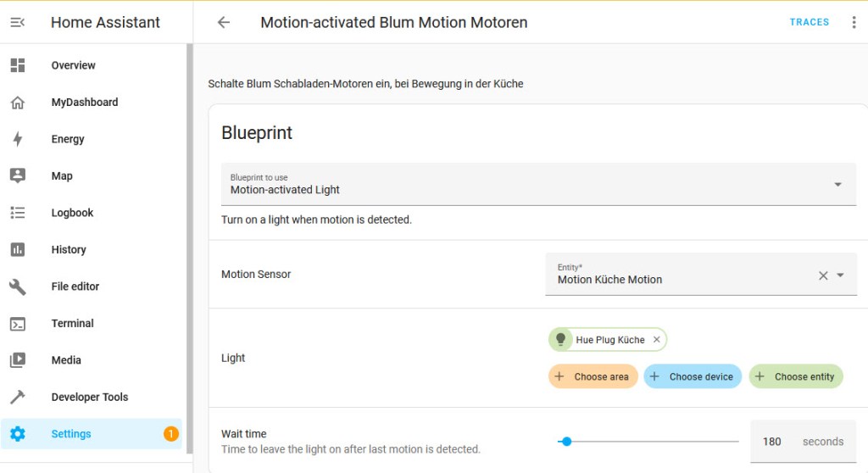Click the File editor wrench icon
Image resolution: width=868 pixels, height=473 pixels.
pos(18,287)
